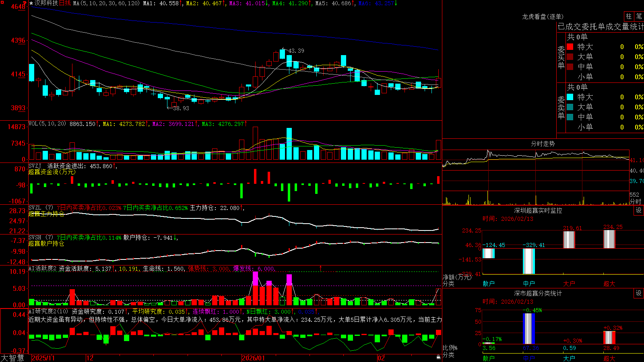Click the 超赢主力持仓 label
The width and height of the screenshot is (644, 362).
point(46,214)
